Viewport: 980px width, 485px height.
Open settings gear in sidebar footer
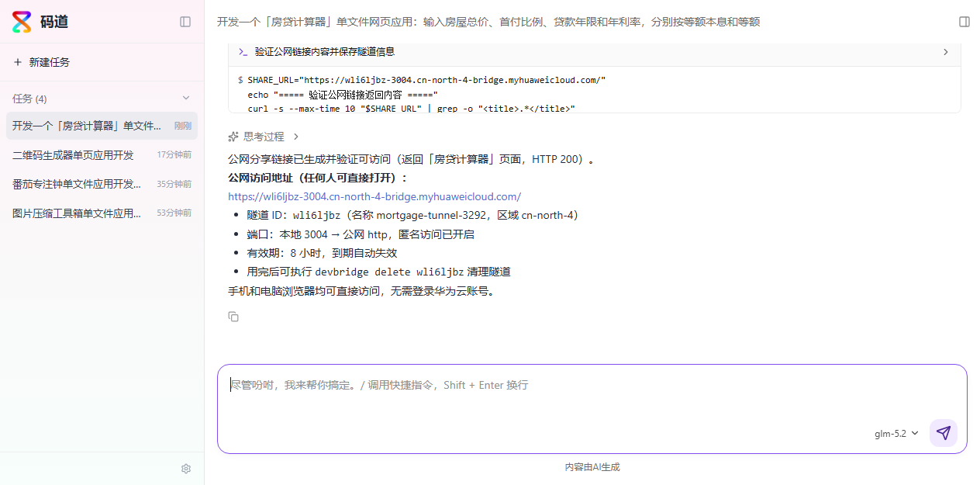(186, 469)
